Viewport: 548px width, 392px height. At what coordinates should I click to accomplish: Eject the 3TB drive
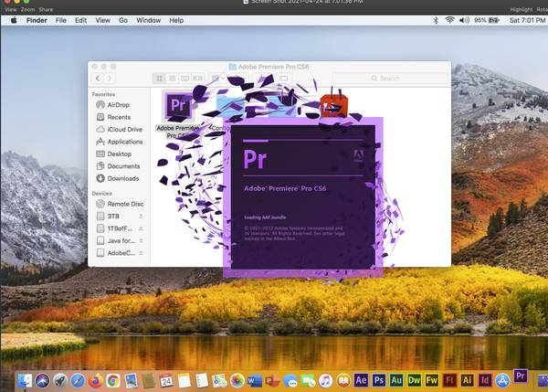(x=141, y=217)
